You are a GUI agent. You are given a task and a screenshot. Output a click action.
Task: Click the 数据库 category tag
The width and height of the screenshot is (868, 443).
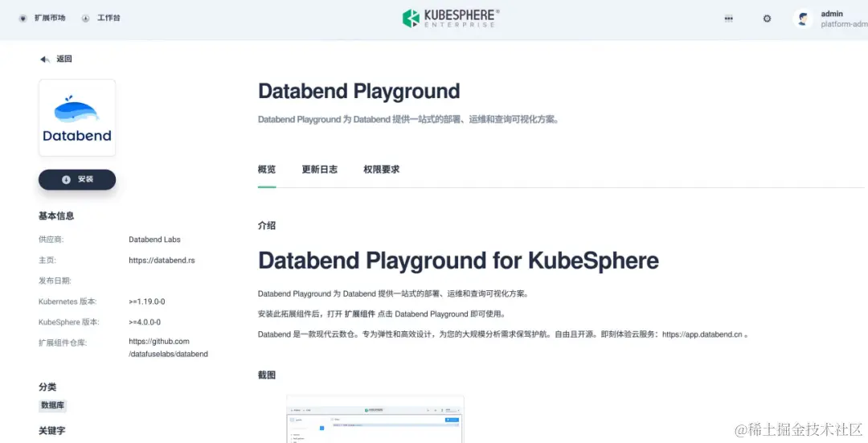52,405
